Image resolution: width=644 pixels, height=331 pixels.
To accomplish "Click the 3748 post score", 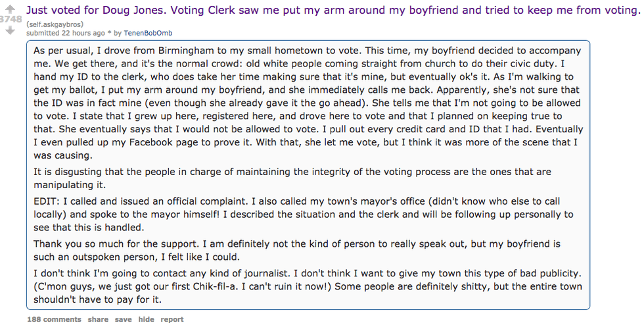I will coord(11,20).
